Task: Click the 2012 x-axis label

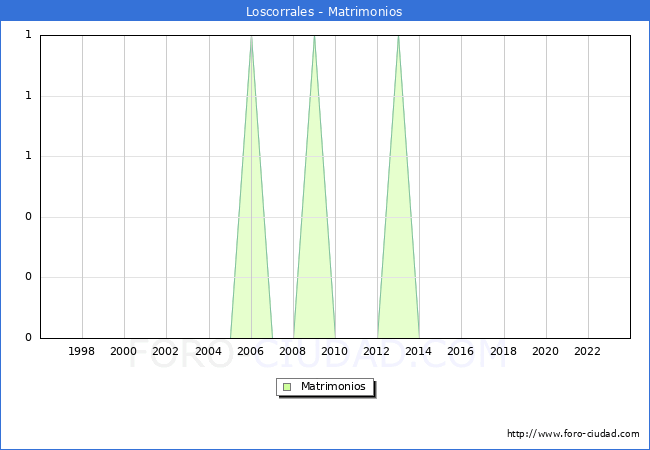Action: [x=377, y=351]
